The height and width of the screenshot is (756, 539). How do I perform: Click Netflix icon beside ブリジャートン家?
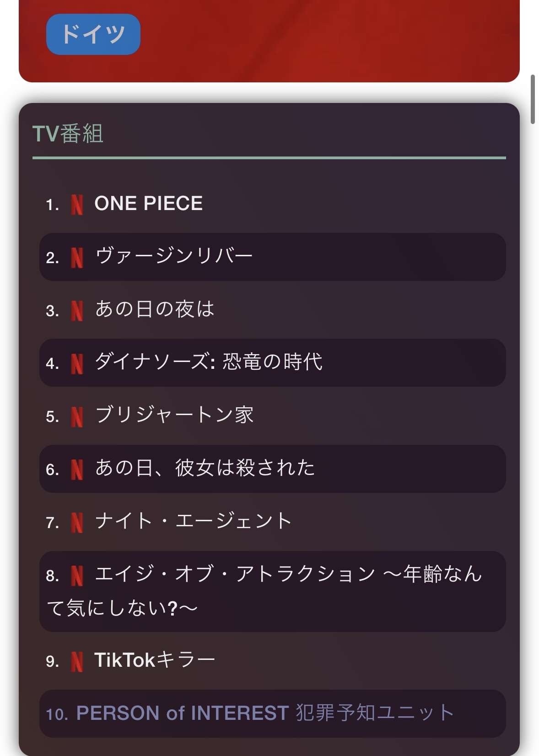[77, 416]
